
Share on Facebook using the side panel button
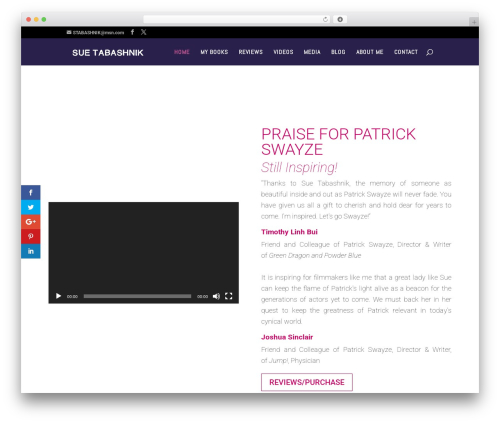pos(31,192)
